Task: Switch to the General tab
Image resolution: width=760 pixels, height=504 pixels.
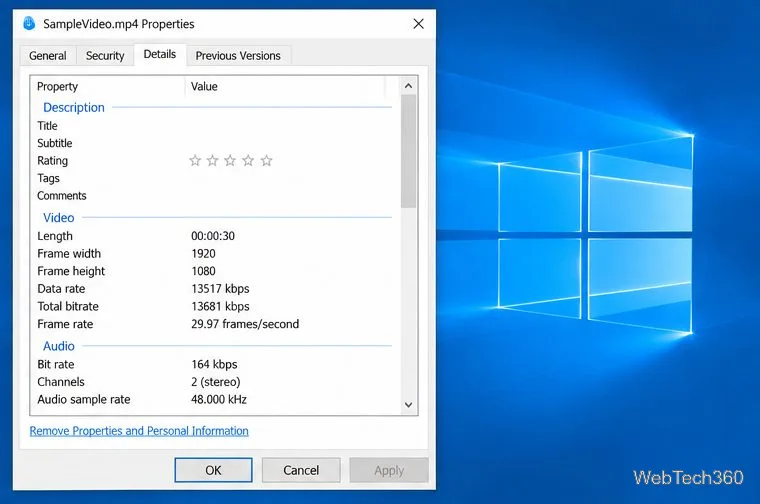Action: point(48,56)
